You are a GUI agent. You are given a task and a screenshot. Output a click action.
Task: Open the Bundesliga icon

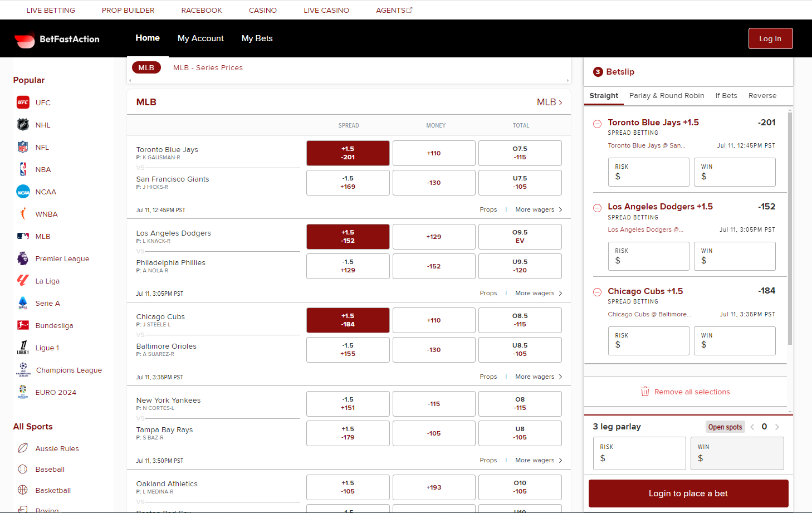tap(23, 325)
